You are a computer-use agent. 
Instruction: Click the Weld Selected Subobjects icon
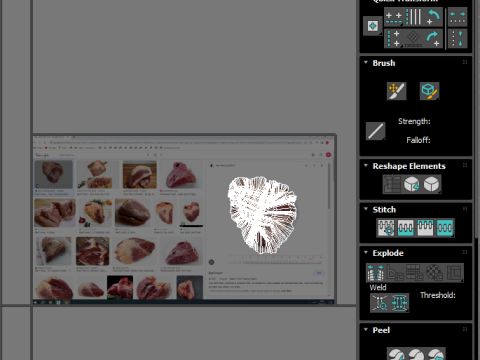399,303
